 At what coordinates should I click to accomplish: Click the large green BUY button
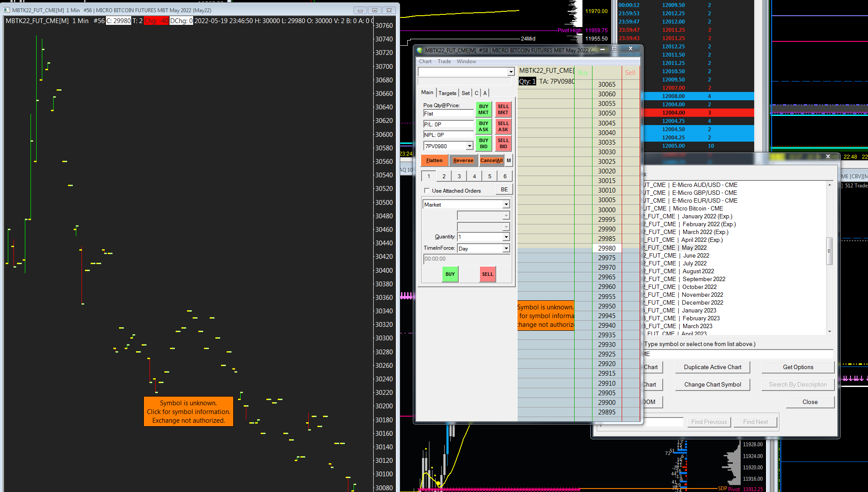450,274
